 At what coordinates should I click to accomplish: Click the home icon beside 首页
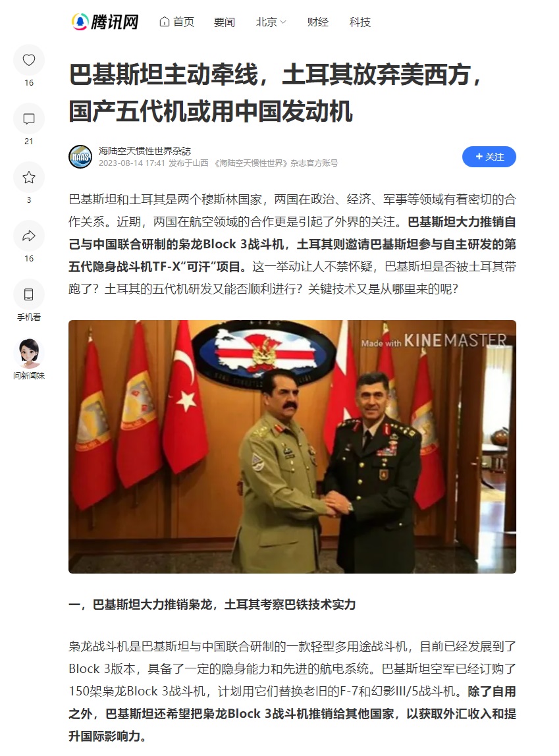point(165,22)
